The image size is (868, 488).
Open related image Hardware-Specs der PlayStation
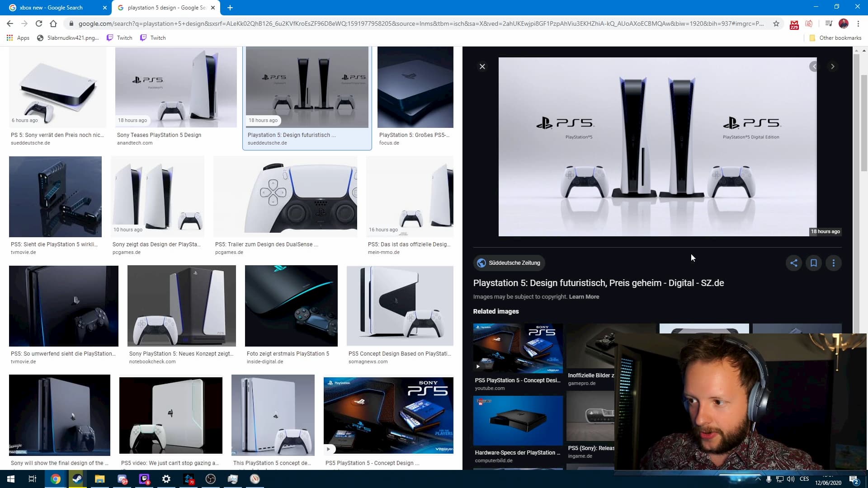pos(518,421)
